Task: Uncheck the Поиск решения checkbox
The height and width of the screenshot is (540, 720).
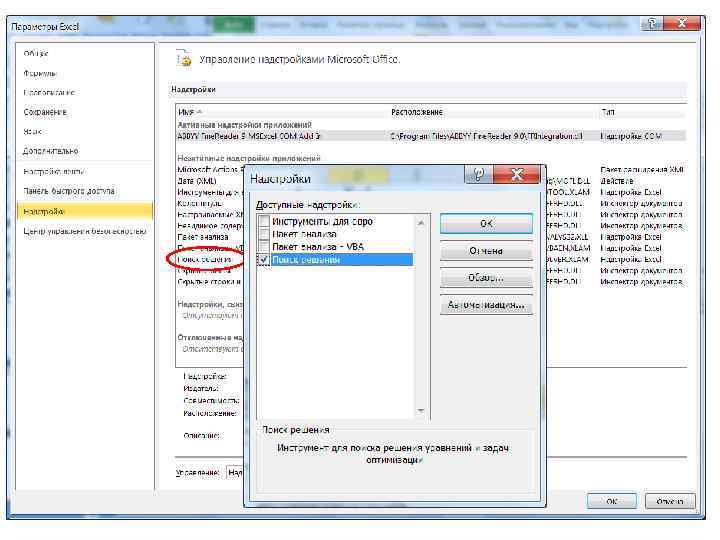Action: pyautogui.click(x=264, y=260)
